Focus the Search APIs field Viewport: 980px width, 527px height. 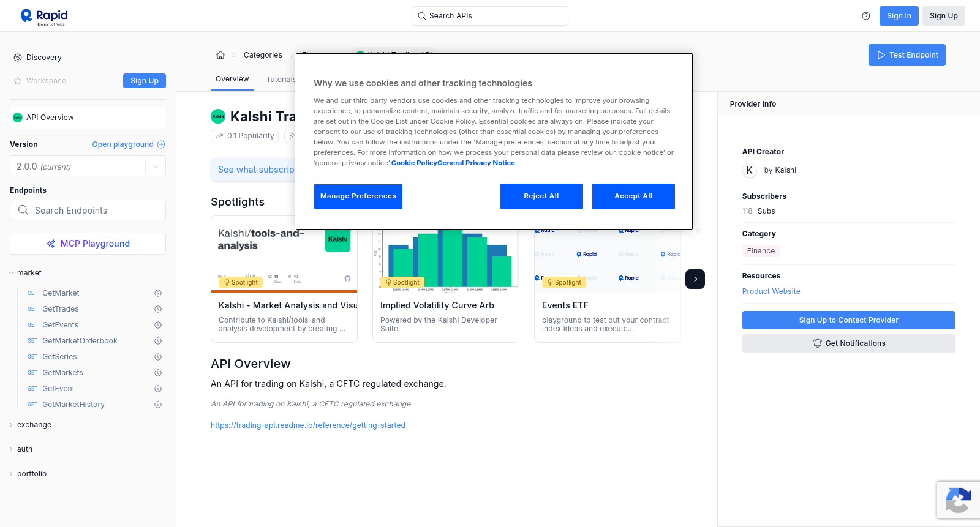click(x=490, y=16)
